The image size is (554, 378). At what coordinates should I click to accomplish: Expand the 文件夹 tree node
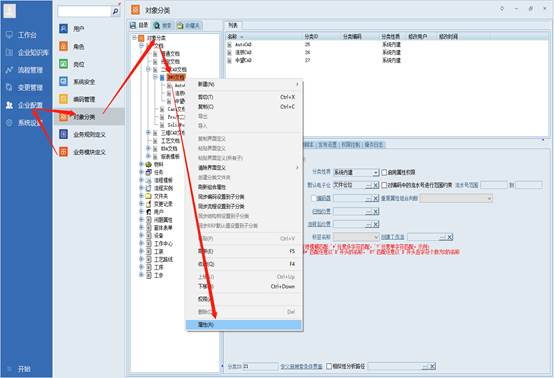pos(141,196)
